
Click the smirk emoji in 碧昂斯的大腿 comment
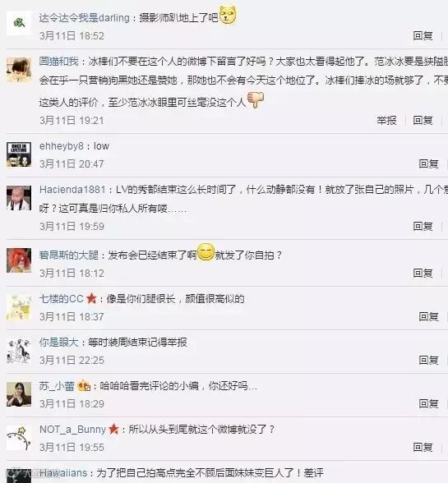pos(206,252)
